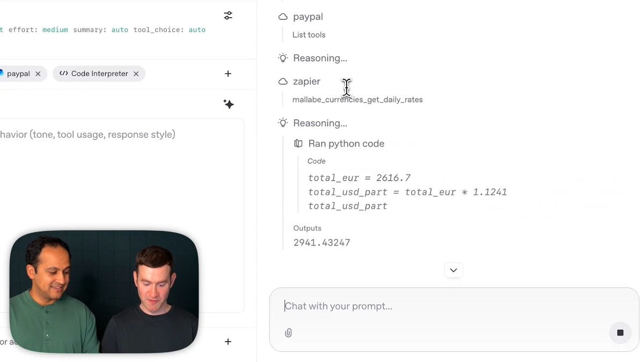This screenshot has width=644, height=362.
Task: Click the paperclip attach file icon
Action: [288, 333]
